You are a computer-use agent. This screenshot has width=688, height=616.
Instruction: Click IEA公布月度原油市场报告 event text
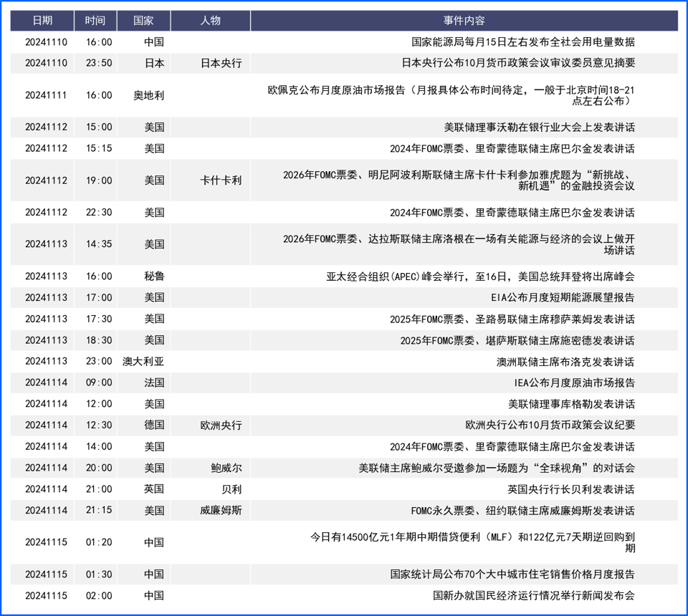(575, 383)
